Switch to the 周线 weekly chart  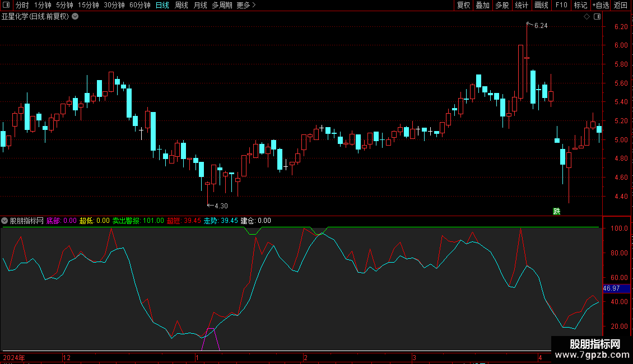181,5
